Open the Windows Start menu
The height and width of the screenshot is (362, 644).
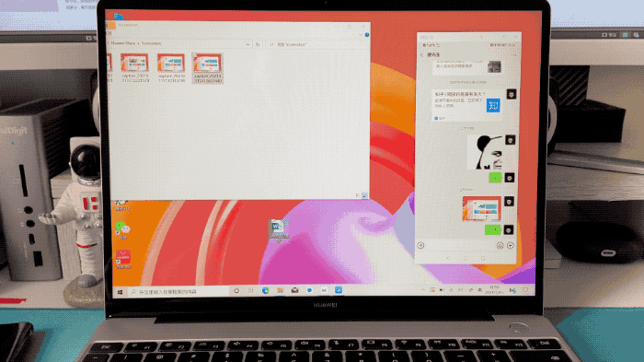tap(120, 292)
